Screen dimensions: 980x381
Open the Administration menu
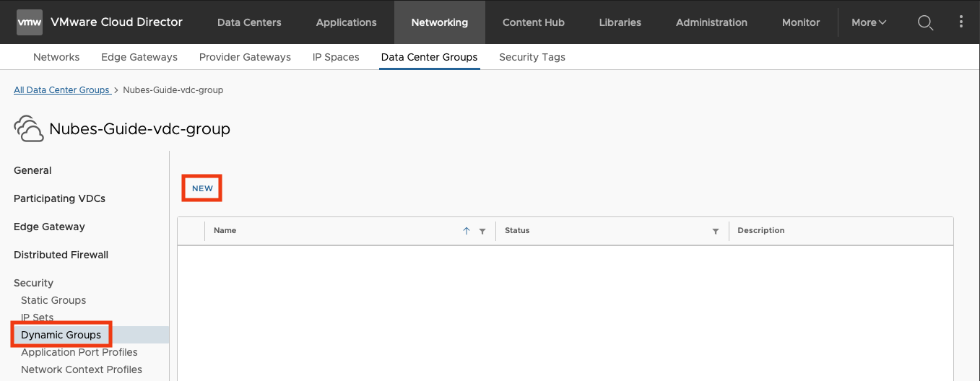(711, 22)
